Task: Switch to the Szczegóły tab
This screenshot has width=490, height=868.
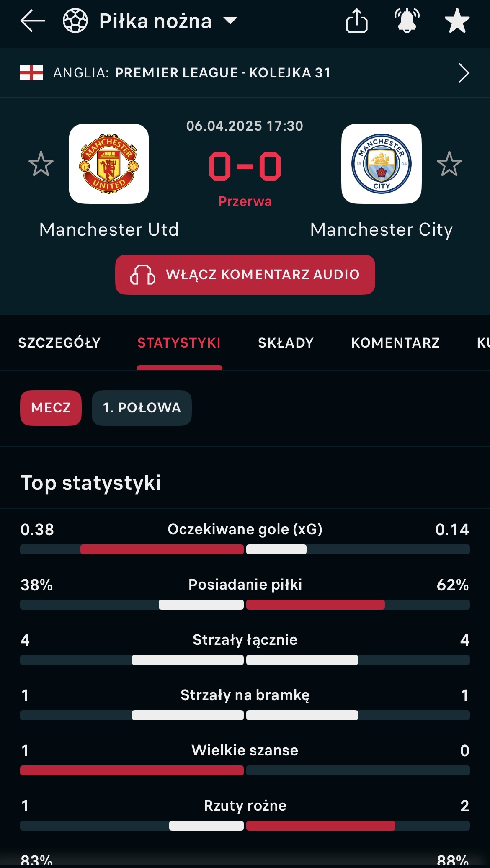Action: 59,343
